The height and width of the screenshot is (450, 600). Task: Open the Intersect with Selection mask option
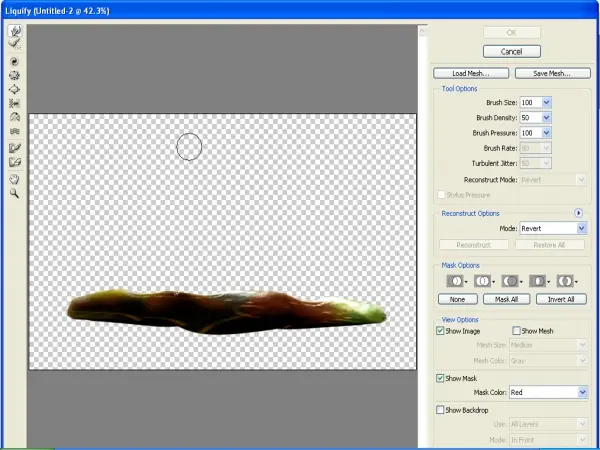click(x=540, y=281)
